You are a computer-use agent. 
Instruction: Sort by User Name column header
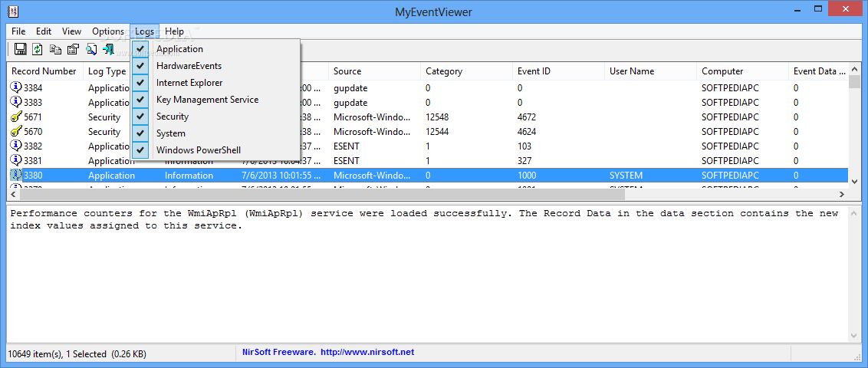[x=650, y=71]
